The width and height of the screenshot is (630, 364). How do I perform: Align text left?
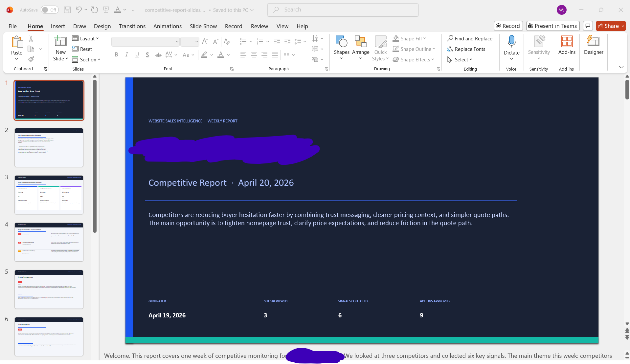point(243,55)
